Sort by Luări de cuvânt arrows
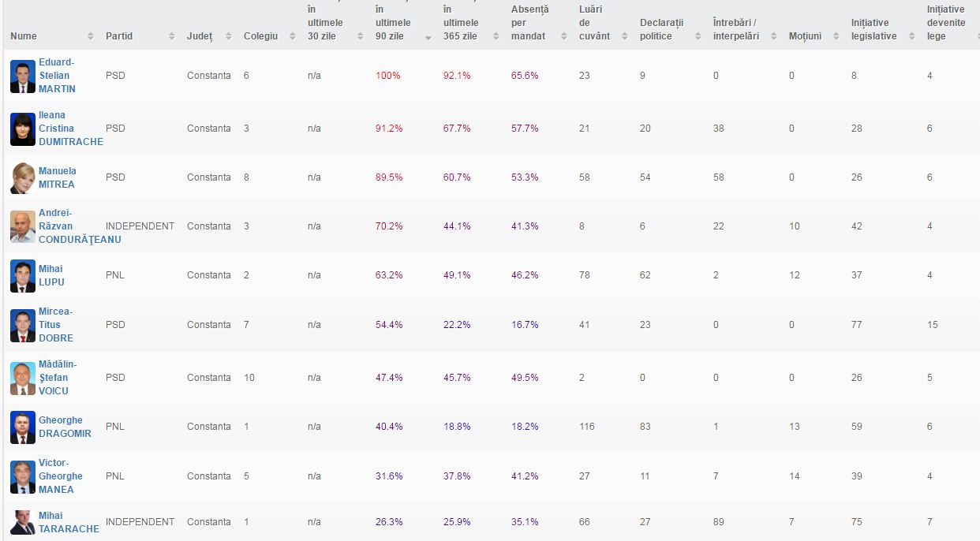Screen dimensions: 980x541 coord(624,36)
